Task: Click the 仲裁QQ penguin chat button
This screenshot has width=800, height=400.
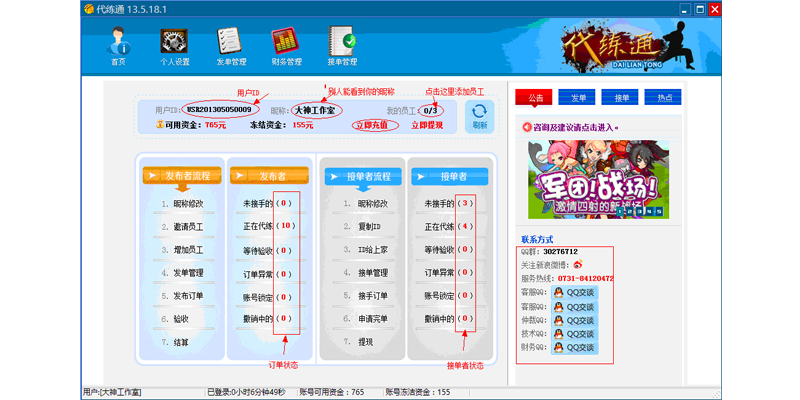Action: tap(574, 320)
